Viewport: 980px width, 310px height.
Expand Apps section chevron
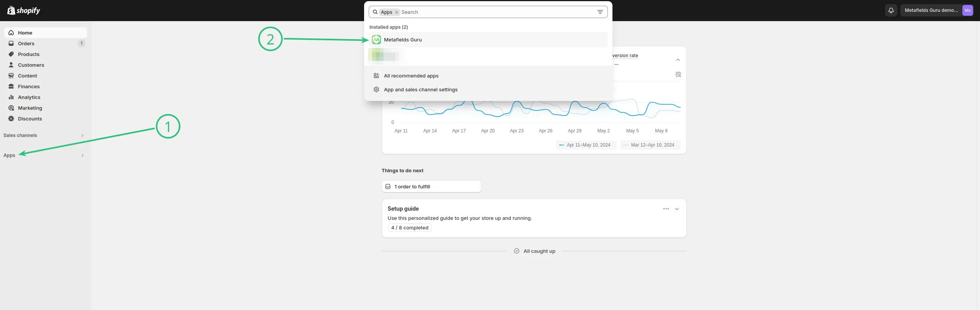coord(82,155)
